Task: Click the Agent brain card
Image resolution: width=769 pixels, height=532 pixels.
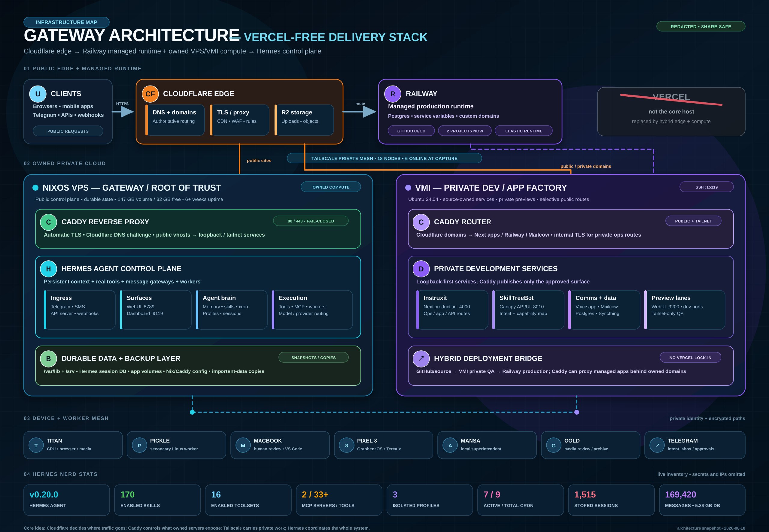Action: (x=231, y=310)
